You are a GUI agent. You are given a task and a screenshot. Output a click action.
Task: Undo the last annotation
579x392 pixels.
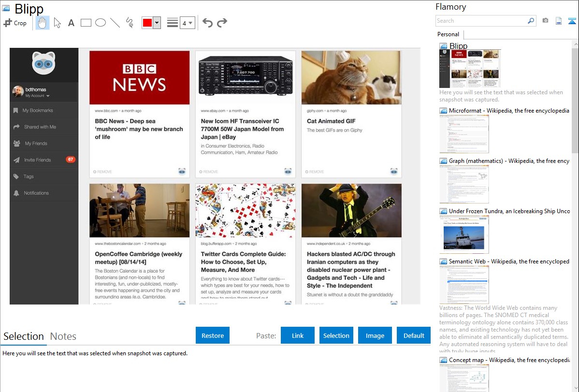pos(207,23)
